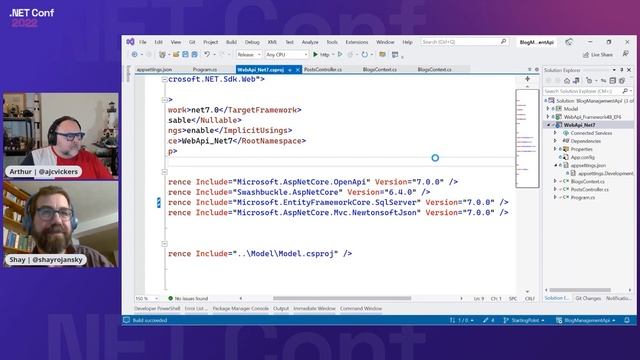Open the Debug menu

coord(252,42)
